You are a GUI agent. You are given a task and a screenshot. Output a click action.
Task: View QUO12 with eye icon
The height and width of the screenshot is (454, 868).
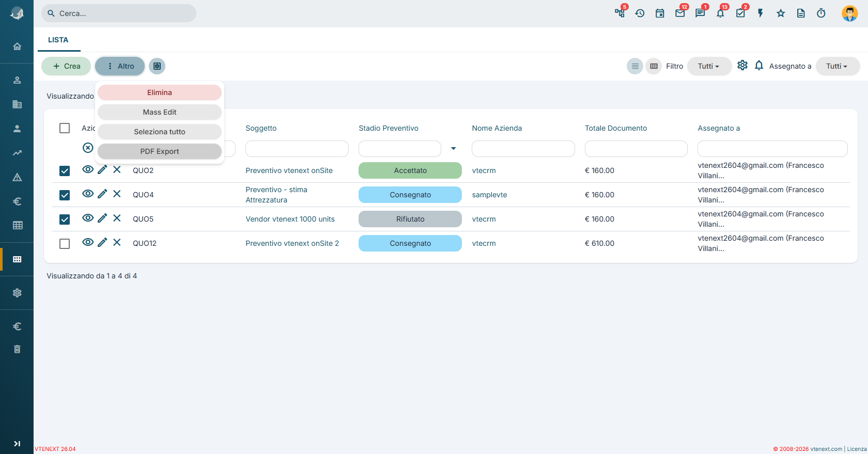pos(88,242)
